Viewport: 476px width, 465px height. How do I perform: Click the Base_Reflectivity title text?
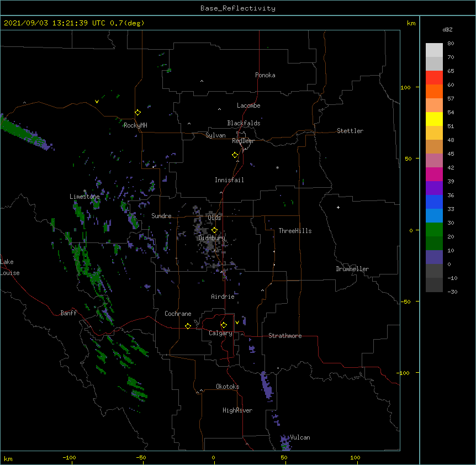(x=238, y=8)
